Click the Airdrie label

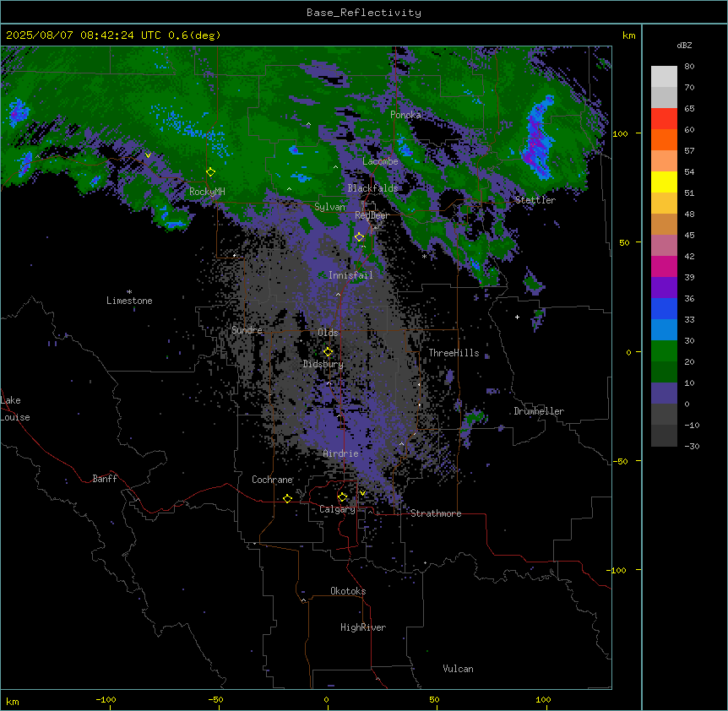341,453
